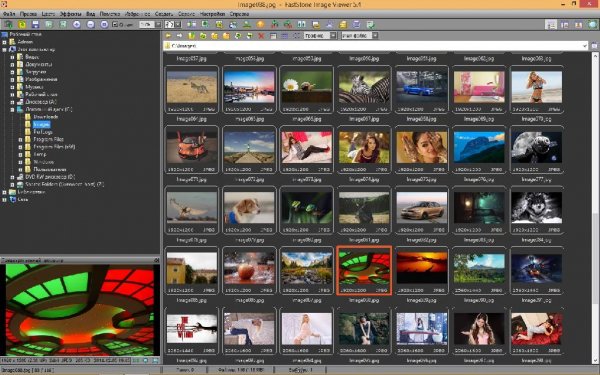Screen dimensions: 600x375
Task: Click the thumbnail view style icon
Action: point(273,36)
